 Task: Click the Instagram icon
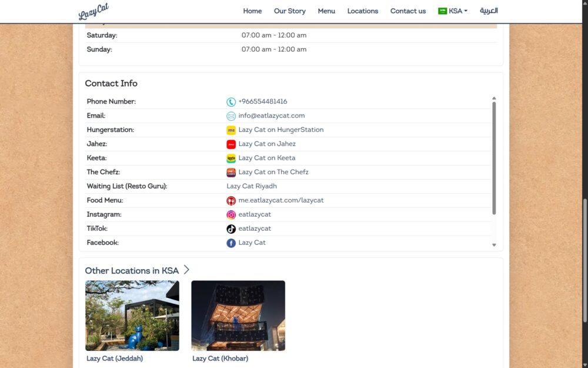[x=231, y=215]
